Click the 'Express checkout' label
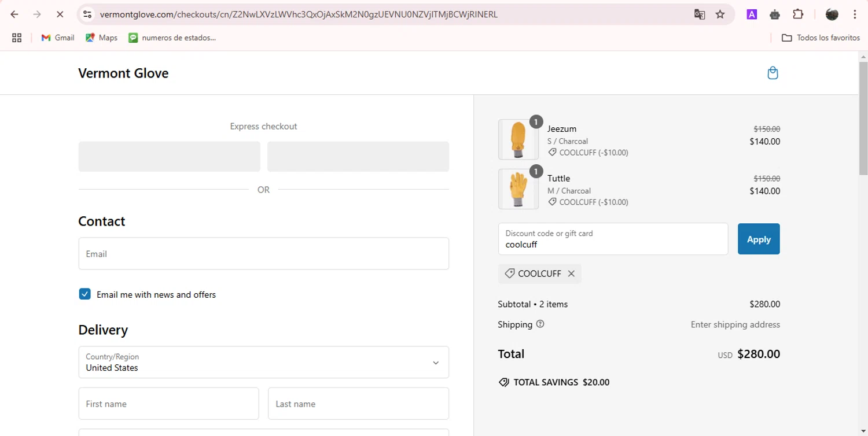Screen dimensions: 868x436 [x=264, y=126]
